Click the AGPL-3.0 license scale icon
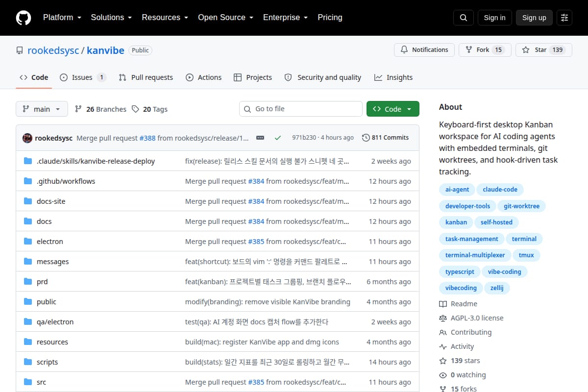This screenshot has height=392, width=588. (x=443, y=318)
